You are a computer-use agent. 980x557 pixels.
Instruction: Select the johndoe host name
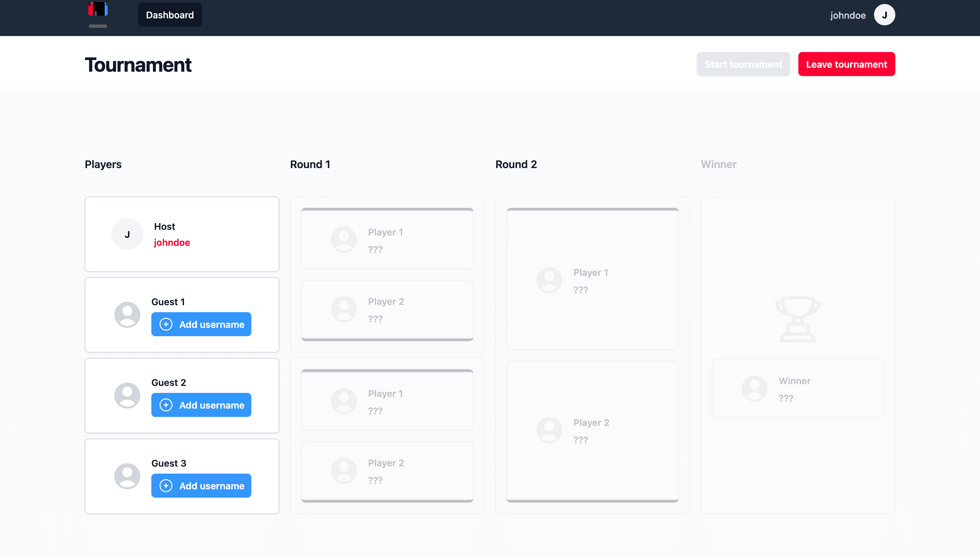pos(172,242)
